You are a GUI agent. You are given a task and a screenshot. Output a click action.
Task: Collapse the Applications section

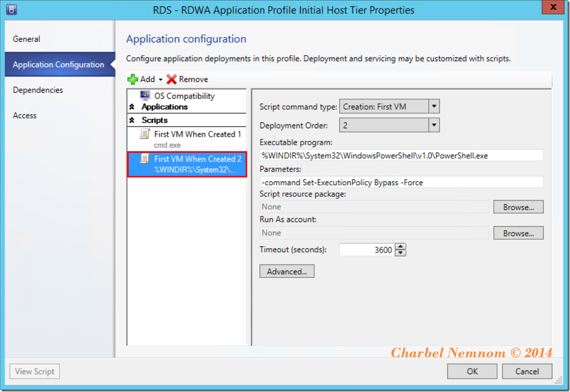[132, 107]
